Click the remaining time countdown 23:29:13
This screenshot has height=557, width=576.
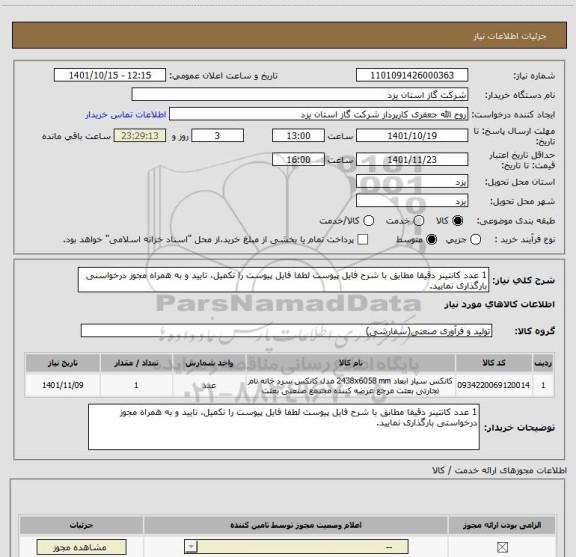(140, 136)
